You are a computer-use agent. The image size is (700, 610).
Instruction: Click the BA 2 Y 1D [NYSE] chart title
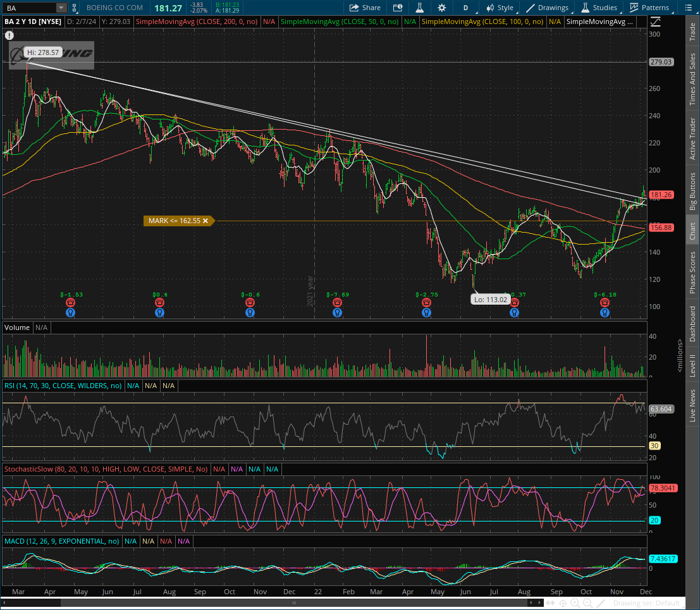33,21
